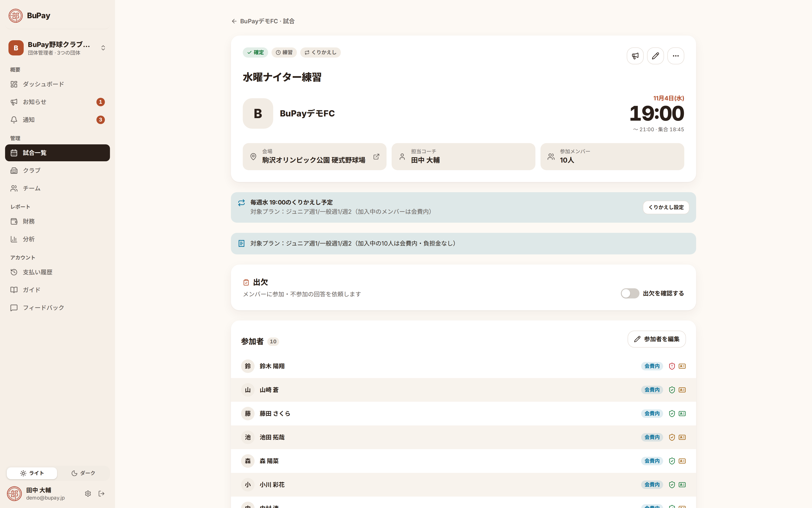Click 会費内 badge for 池田 拓哉
The image size is (812, 508).
coord(652,437)
